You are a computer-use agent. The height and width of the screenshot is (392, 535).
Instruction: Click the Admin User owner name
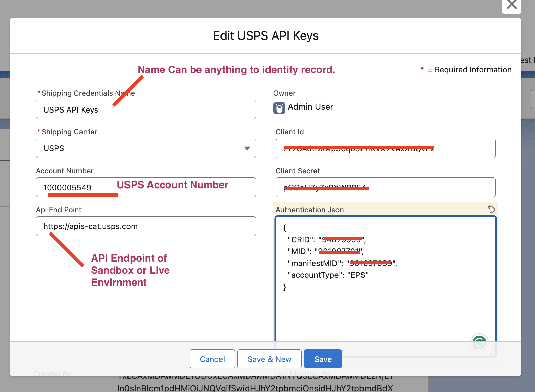pos(310,107)
